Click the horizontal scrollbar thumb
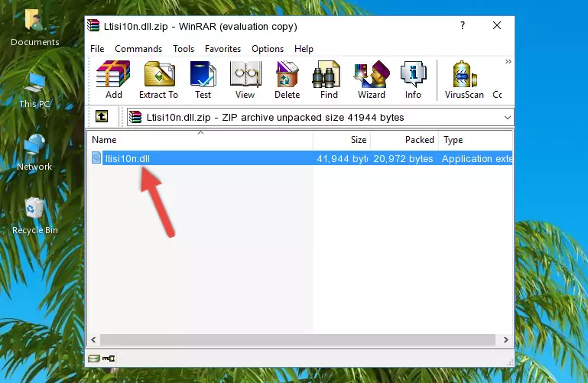This screenshot has height=383, width=588. click(297, 340)
